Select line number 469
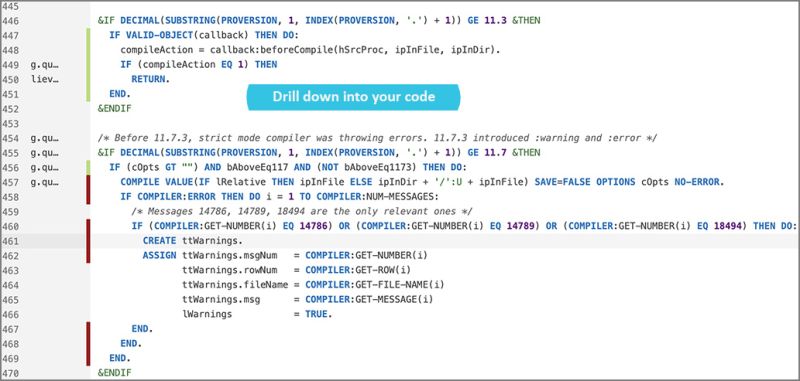This screenshot has width=800, height=381. (11, 358)
